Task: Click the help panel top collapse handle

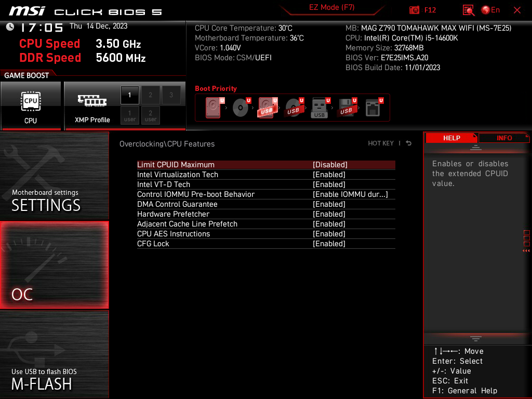Action: pyautogui.click(x=476, y=147)
